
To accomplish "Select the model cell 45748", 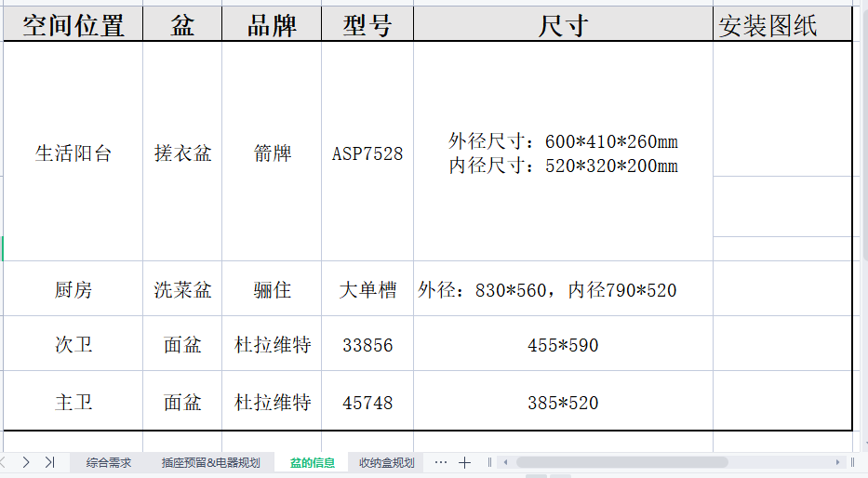I will click(367, 403).
